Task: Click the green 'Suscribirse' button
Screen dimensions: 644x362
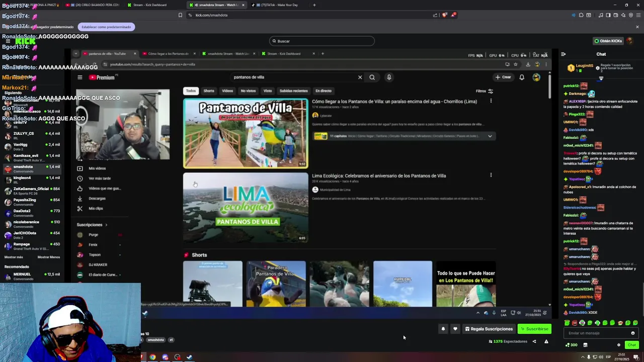Action: (x=534, y=329)
